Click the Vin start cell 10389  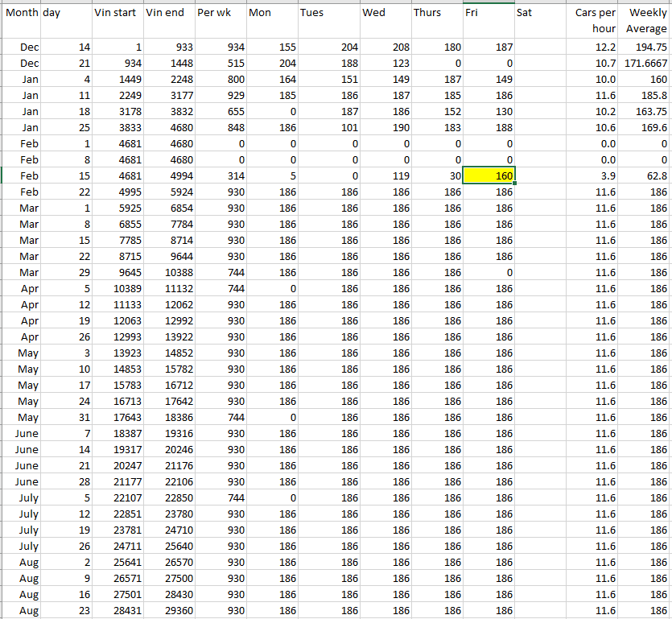point(117,288)
